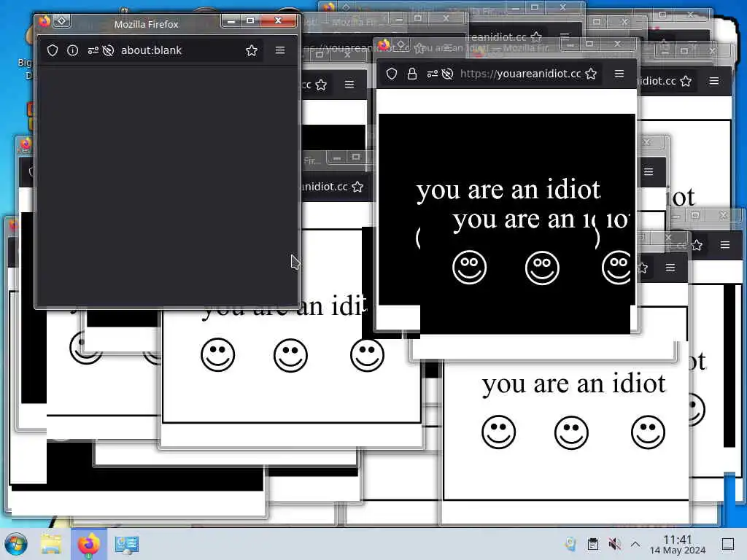Screen dimensions: 747x560
Task: Click the https://youareanidiot.cc URL in the front window
Action: tap(521, 74)
